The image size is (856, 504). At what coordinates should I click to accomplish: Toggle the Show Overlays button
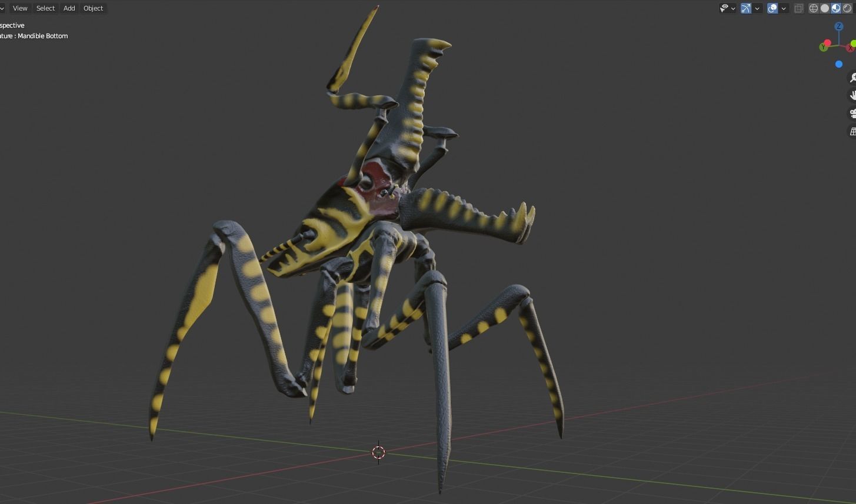(x=772, y=8)
